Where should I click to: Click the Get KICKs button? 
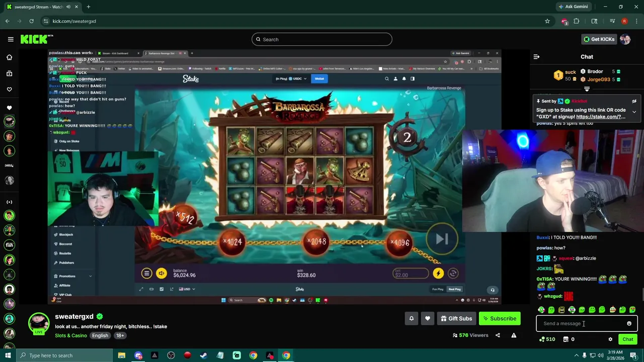click(598, 39)
